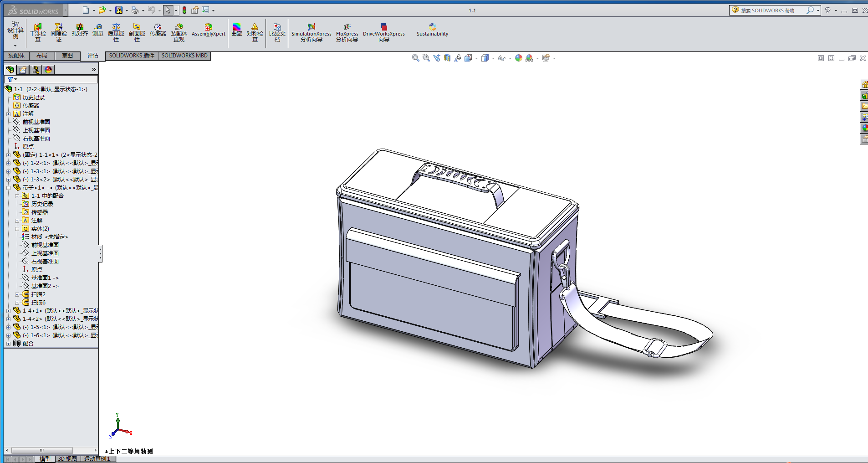Click the rebuild traffic light icon
This screenshot has width=868, height=463.
pos(184,10)
